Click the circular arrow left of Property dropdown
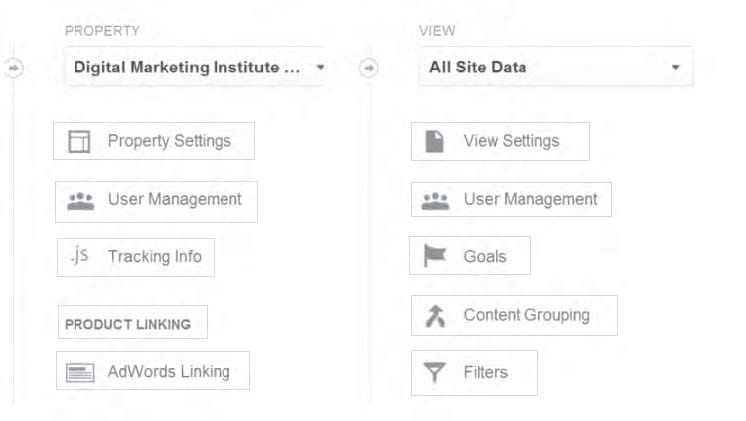Image resolution: width=746 pixels, height=421 pixels. coord(14,68)
